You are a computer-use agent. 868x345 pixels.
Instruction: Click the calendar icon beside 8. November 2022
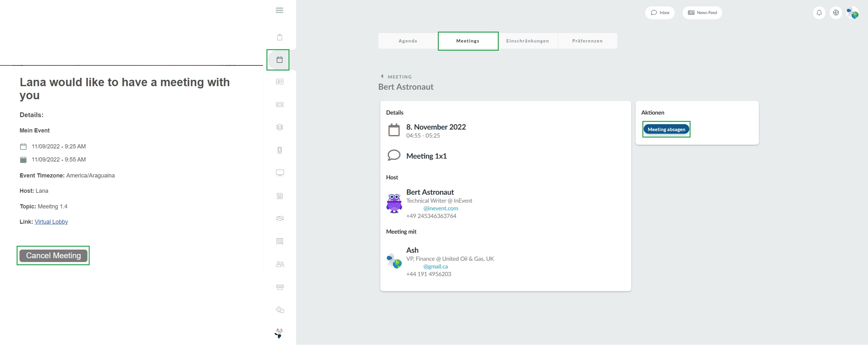(394, 130)
